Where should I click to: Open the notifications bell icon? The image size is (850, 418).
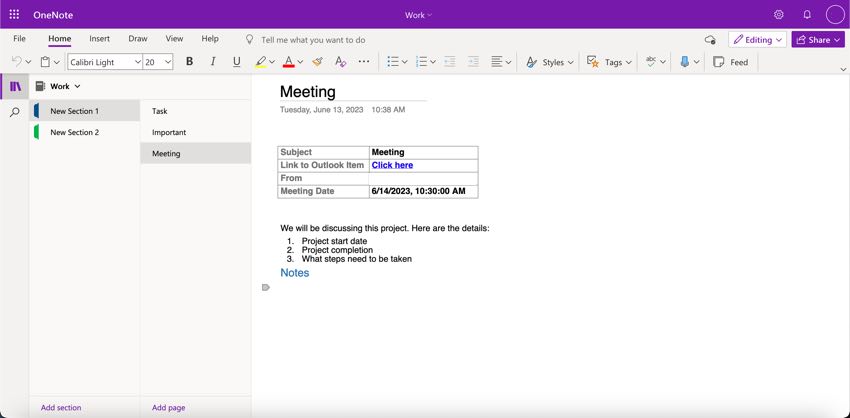807,15
